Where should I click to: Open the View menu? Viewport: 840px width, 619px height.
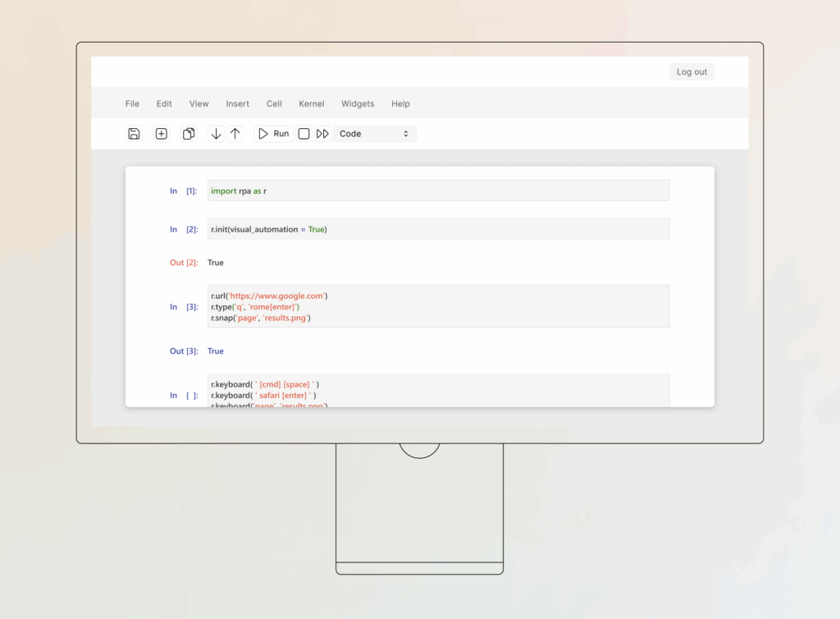tap(199, 103)
